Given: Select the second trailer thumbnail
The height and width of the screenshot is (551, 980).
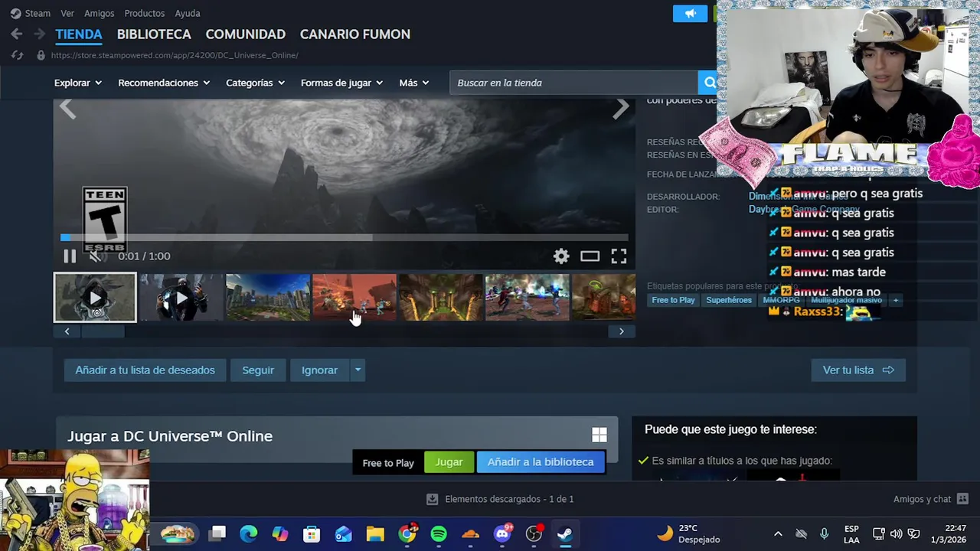Looking at the screenshot, I should tap(181, 297).
